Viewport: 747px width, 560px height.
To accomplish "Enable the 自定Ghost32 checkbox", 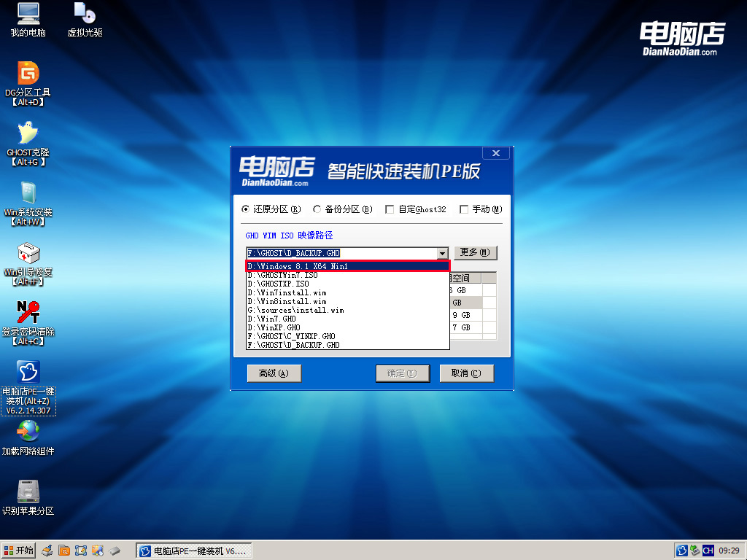I will click(390, 209).
